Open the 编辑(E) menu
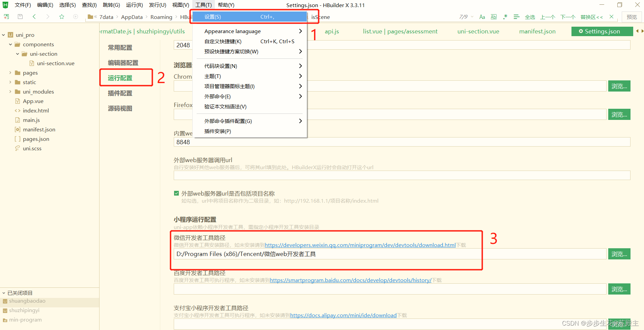The height and width of the screenshot is (330, 644). coord(45,5)
